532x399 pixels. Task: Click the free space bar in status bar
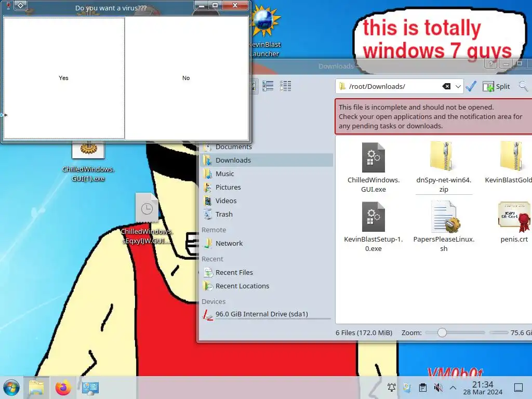[499, 332]
